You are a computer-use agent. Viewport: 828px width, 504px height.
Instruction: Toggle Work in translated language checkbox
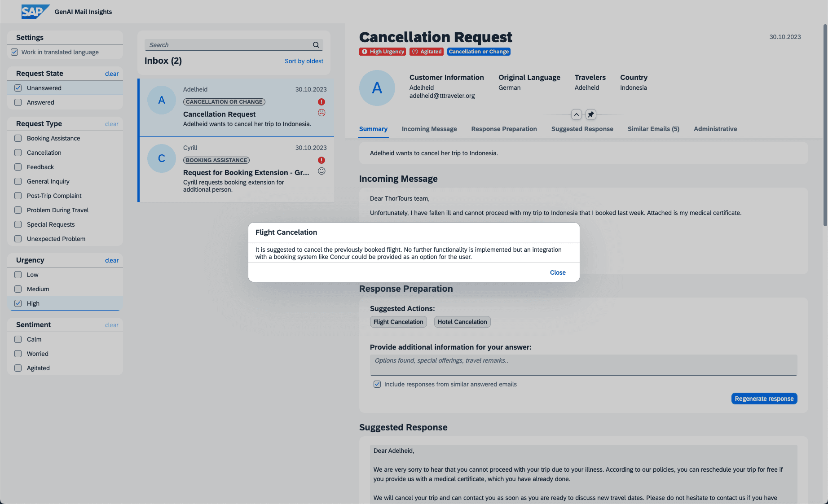coord(14,52)
